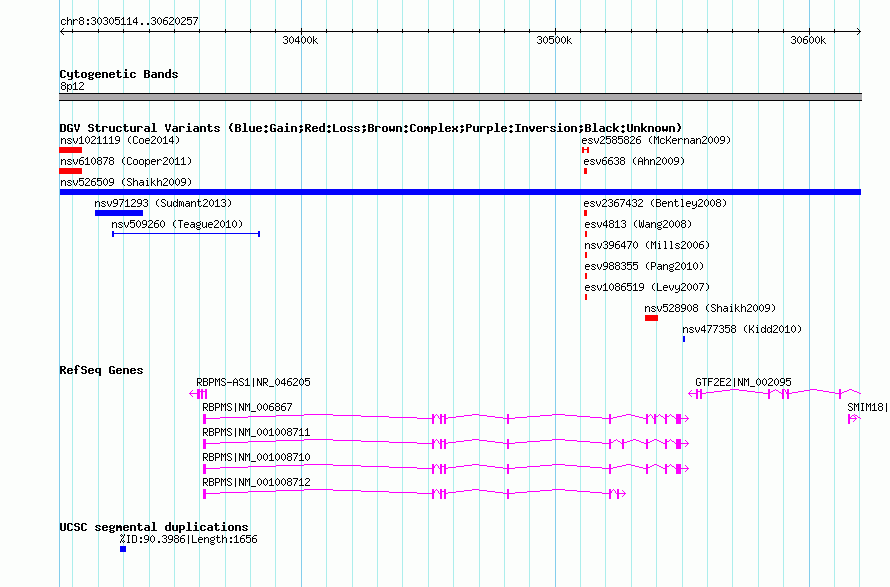
Task: Select the RBPMS NM_001008712 transcript model
Action: point(414,493)
